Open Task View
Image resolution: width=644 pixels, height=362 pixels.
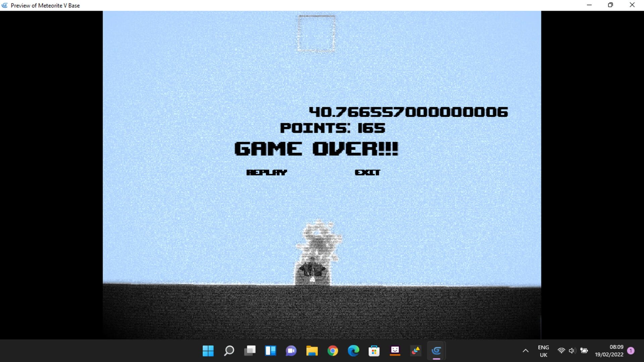click(x=250, y=351)
